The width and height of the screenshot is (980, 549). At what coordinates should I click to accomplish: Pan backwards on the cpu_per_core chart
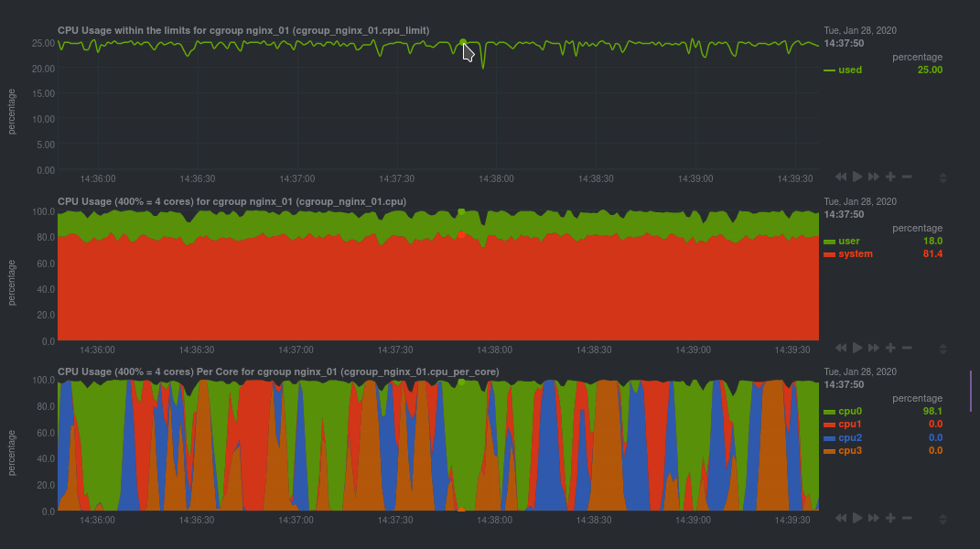click(841, 517)
